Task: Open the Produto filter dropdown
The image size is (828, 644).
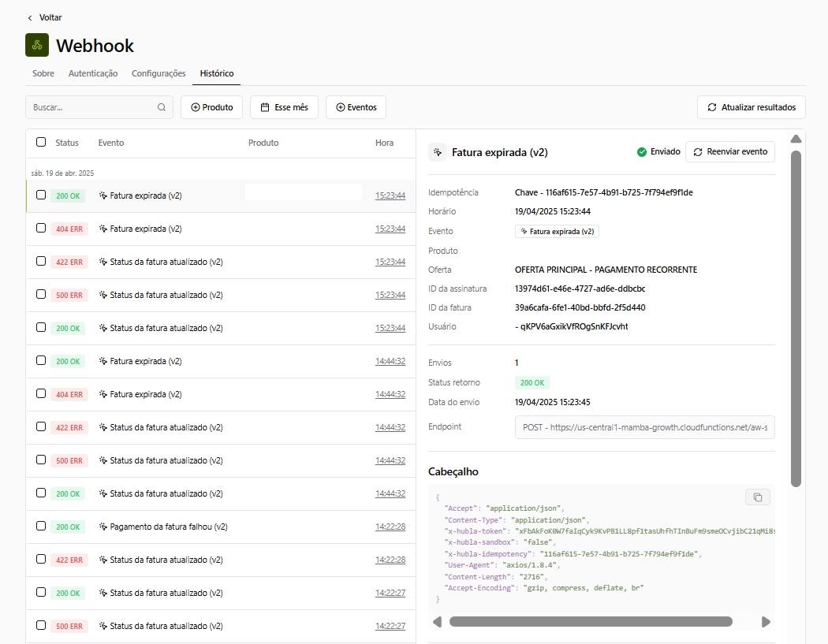Action: click(212, 107)
